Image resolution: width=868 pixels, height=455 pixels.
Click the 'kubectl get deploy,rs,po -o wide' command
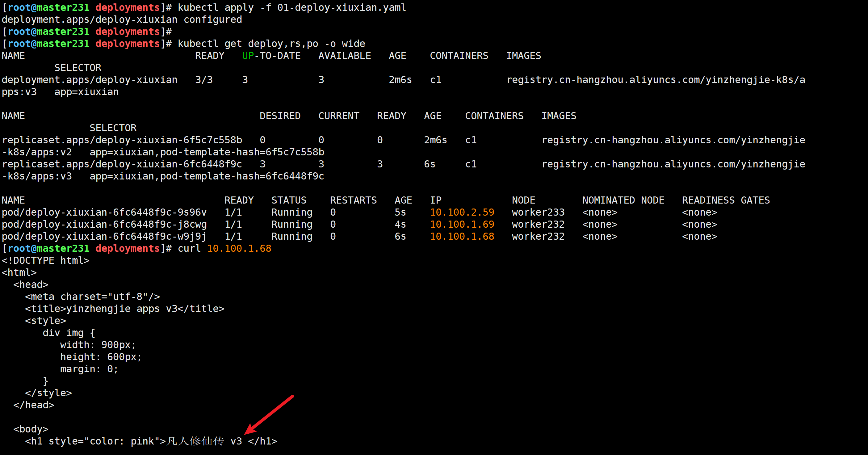click(x=271, y=44)
